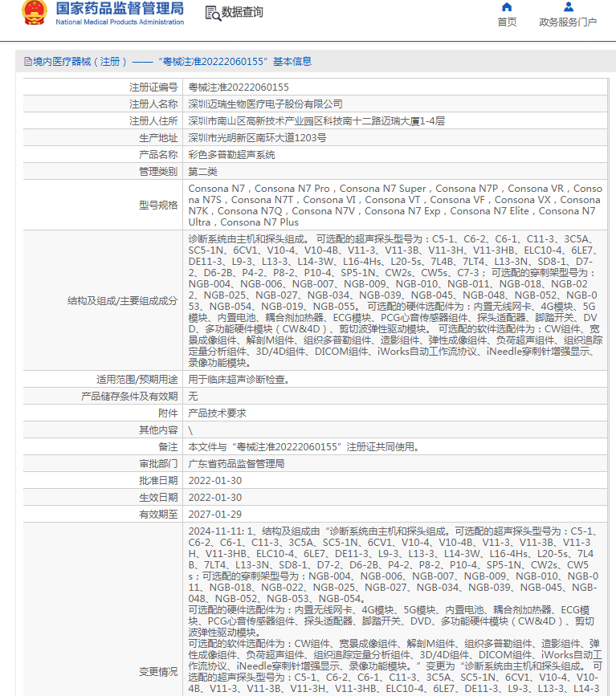Click the 备注 label
Screen dimensions: 616x696
pyautogui.click(x=168, y=447)
